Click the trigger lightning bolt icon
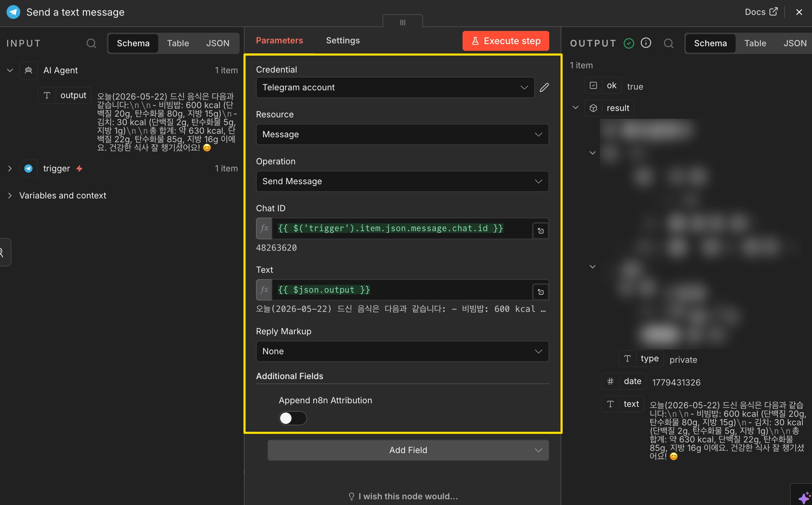Image resolution: width=812 pixels, height=505 pixels. (79, 169)
